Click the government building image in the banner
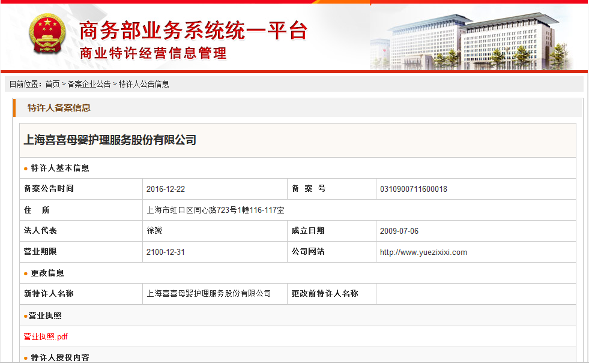Viewport: 589px width, 364px height. pyautogui.click(x=474, y=41)
